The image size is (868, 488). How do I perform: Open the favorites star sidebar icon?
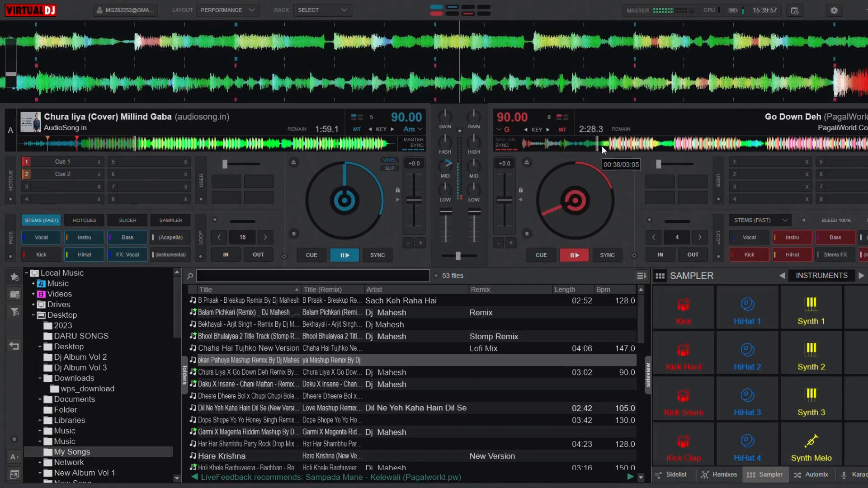click(x=14, y=277)
